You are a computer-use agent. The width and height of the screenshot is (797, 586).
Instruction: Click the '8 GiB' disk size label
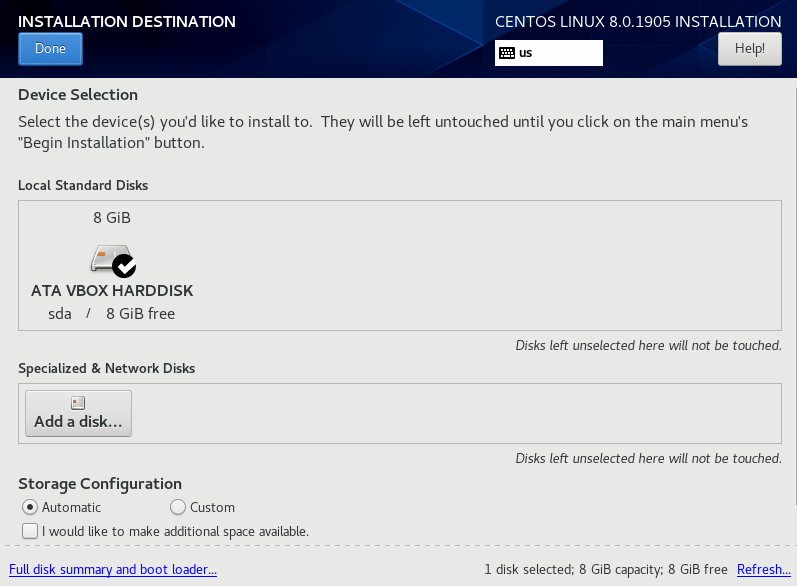pyautogui.click(x=112, y=218)
